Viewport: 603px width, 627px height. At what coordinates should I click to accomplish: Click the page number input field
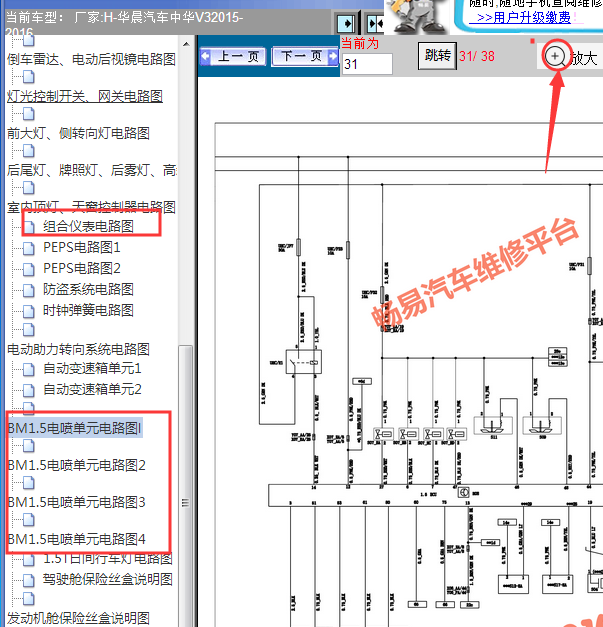(367, 64)
